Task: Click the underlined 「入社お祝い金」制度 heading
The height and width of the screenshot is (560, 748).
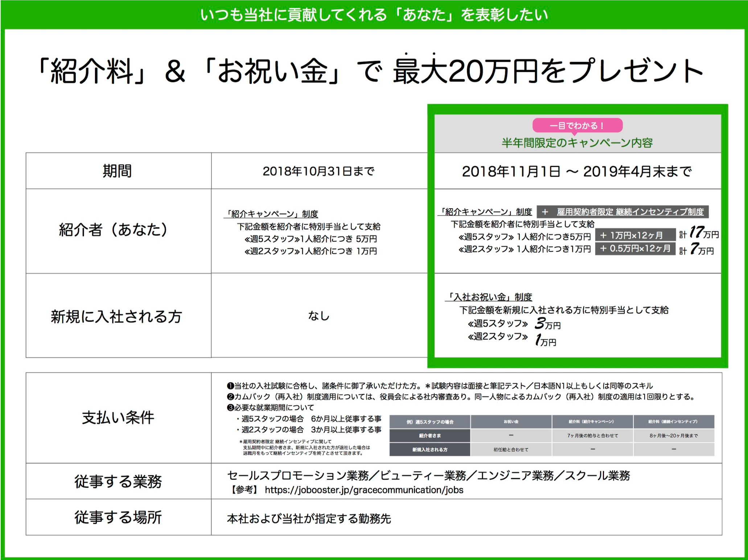Action: (489, 297)
